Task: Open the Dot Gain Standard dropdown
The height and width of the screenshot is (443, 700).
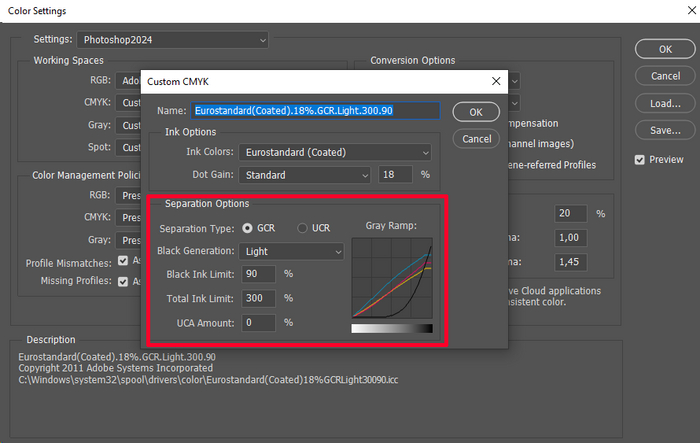Action: tap(305, 175)
